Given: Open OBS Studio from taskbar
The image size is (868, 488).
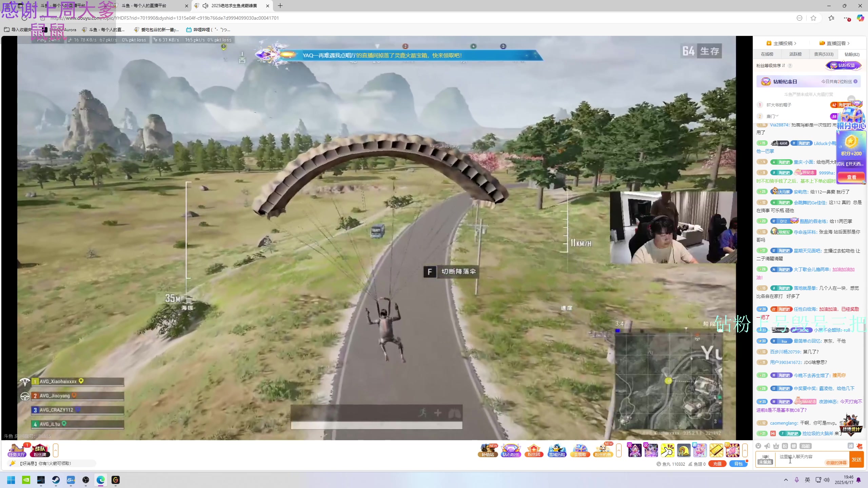Looking at the screenshot, I should pyautogui.click(x=86, y=480).
